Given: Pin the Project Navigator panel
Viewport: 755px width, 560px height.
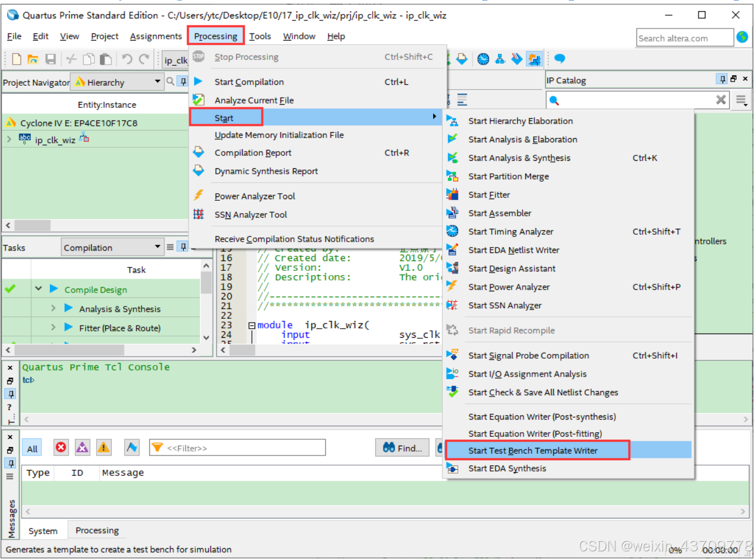Looking at the screenshot, I should click(x=183, y=81).
